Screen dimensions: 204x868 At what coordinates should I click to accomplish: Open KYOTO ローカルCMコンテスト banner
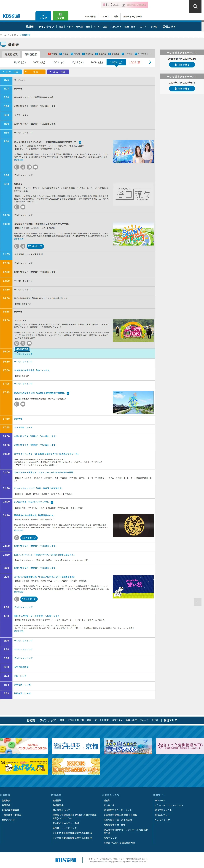click(76, 767)
